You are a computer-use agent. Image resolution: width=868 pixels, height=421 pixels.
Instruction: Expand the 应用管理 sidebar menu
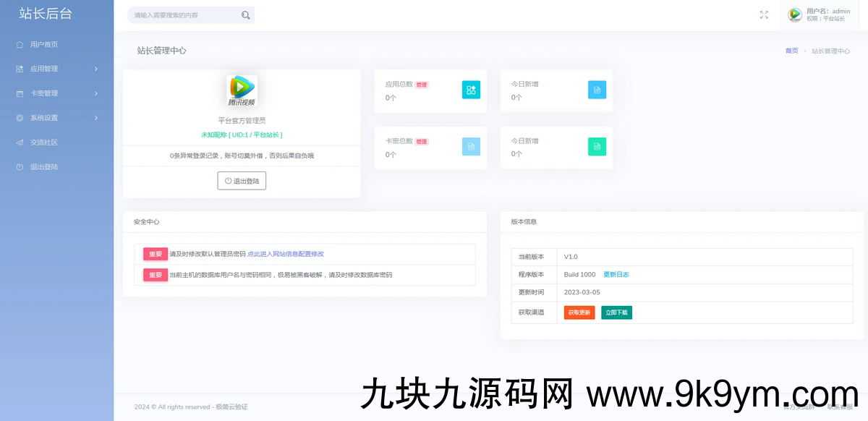pyautogui.click(x=56, y=69)
